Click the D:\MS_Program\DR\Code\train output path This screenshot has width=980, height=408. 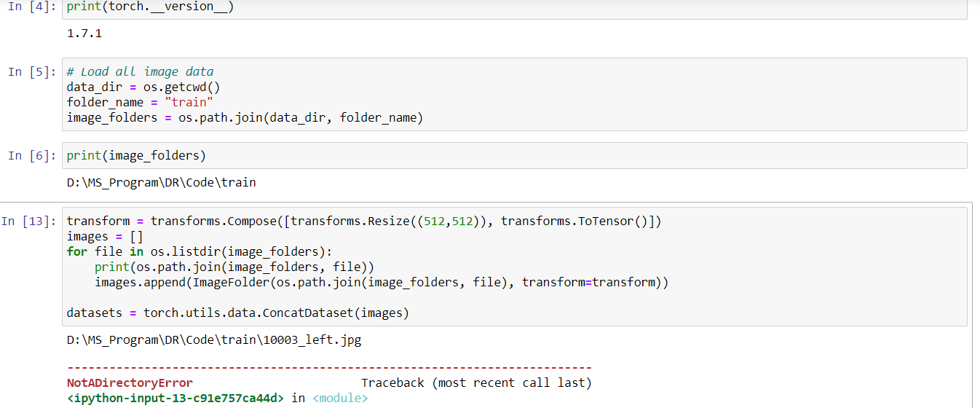161,182
